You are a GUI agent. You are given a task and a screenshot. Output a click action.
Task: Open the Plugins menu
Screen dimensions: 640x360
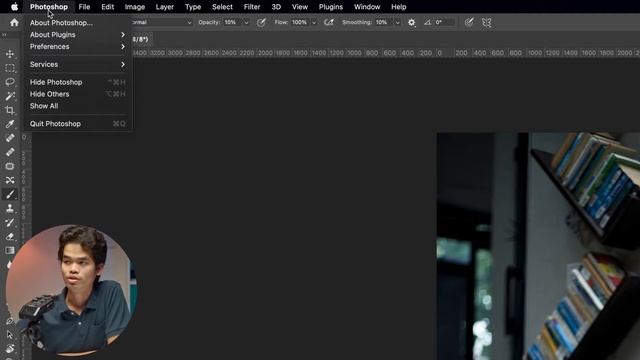click(331, 7)
